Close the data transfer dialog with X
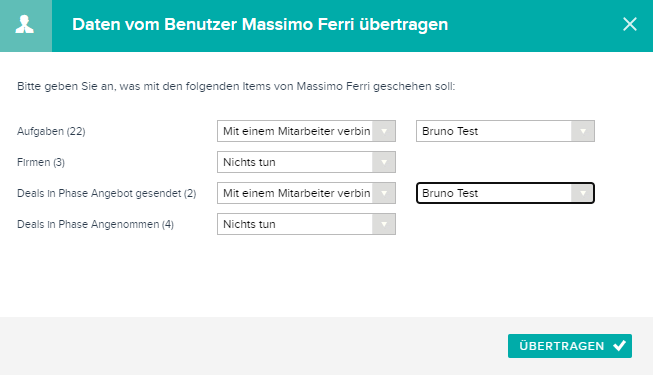Viewport: 653px width, 375px height. pyautogui.click(x=630, y=24)
